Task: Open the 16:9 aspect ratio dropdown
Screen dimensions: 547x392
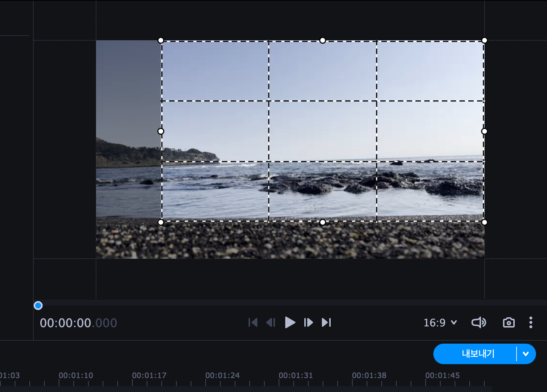Action: click(440, 323)
